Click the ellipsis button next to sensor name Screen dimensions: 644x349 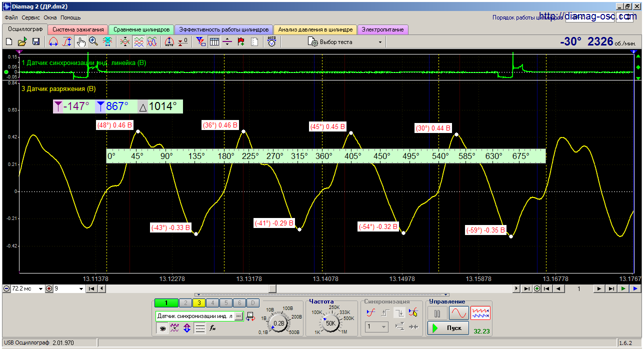coord(238,316)
